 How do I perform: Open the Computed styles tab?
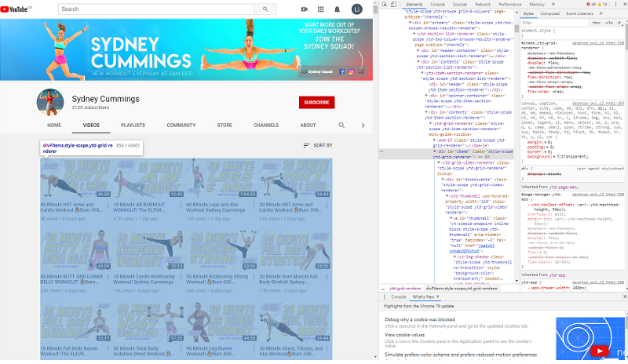click(x=549, y=13)
